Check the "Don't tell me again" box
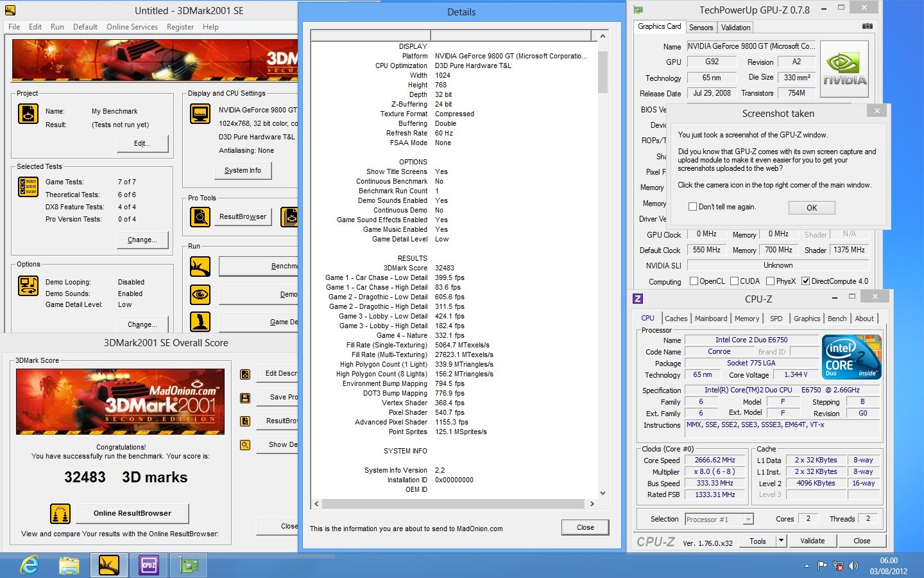This screenshot has height=578, width=924. pyautogui.click(x=692, y=207)
